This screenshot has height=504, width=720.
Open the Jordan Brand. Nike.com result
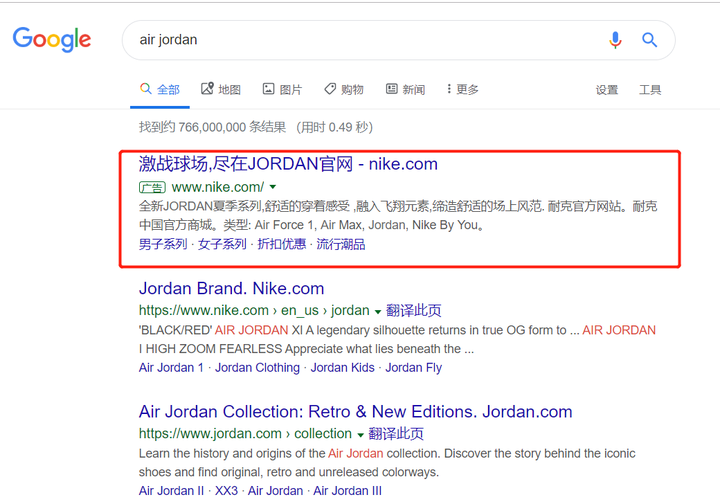click(x=231, y=288)
